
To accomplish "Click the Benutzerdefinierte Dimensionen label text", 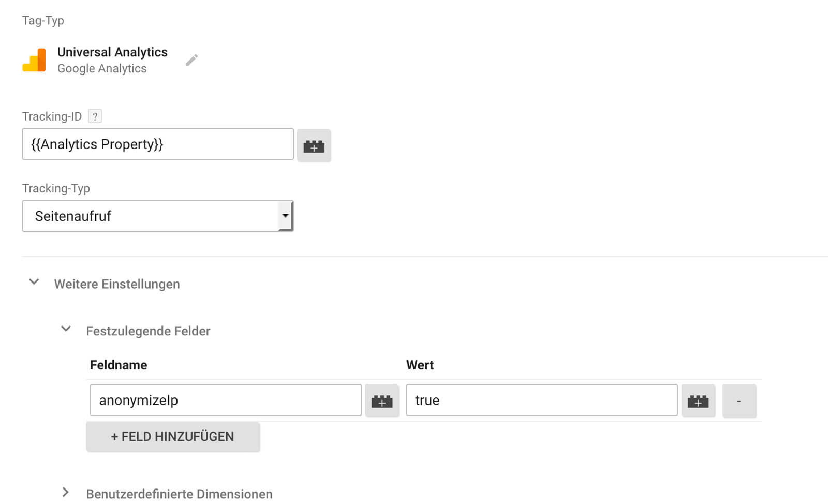I will (x=179, y=494).
